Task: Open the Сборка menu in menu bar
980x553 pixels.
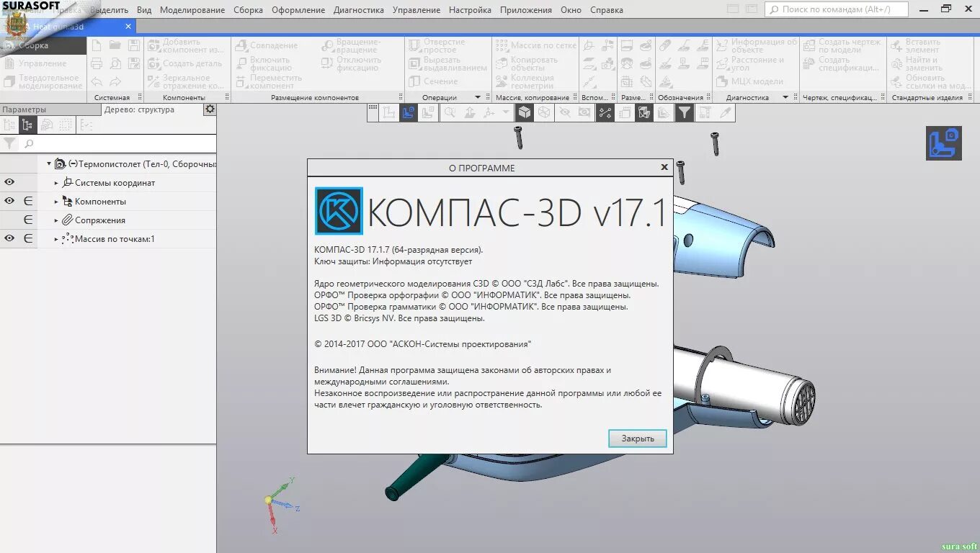Action: (x=248, y=10)
